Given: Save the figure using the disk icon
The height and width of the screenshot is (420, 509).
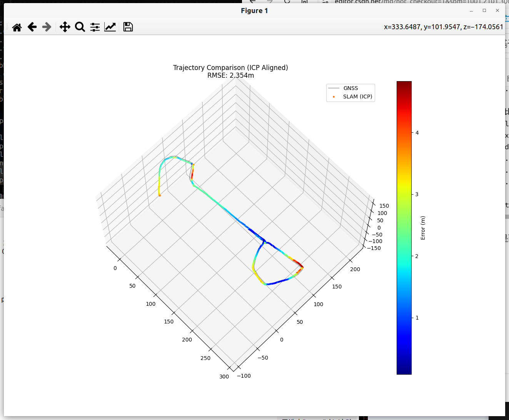Looking at the screenshot, I should (x=128, y=27).
